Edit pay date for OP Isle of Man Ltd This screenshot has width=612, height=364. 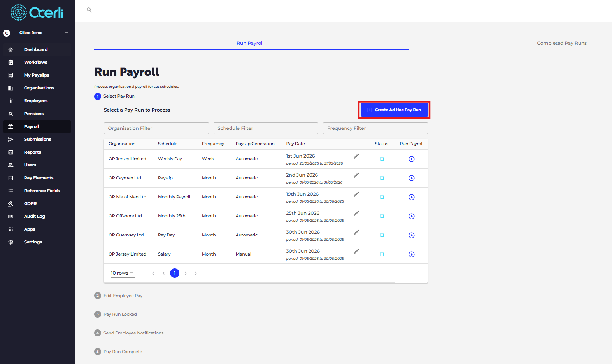pyautogui.click(x=356, y=194)
